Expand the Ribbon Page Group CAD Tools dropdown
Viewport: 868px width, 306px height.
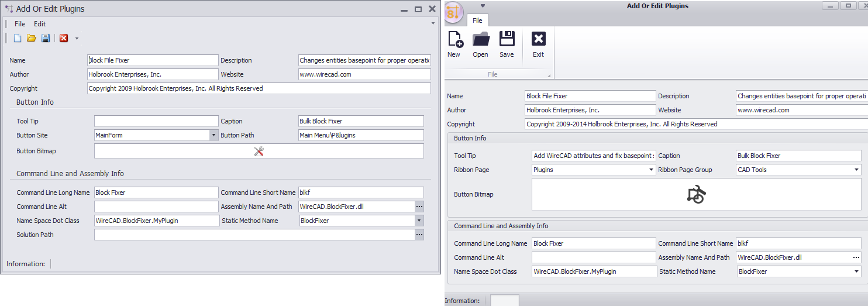coord(857,170)
